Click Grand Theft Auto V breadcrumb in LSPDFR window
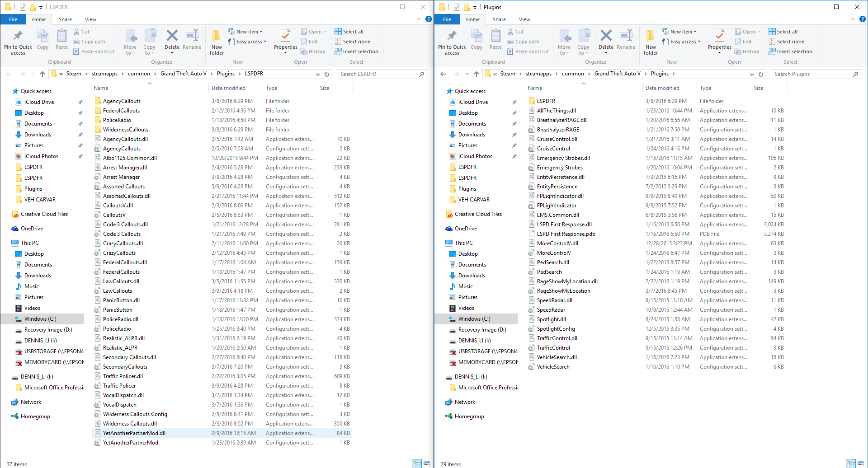The height and width of the screenshot is (468, 868). [x=183, y=74]
